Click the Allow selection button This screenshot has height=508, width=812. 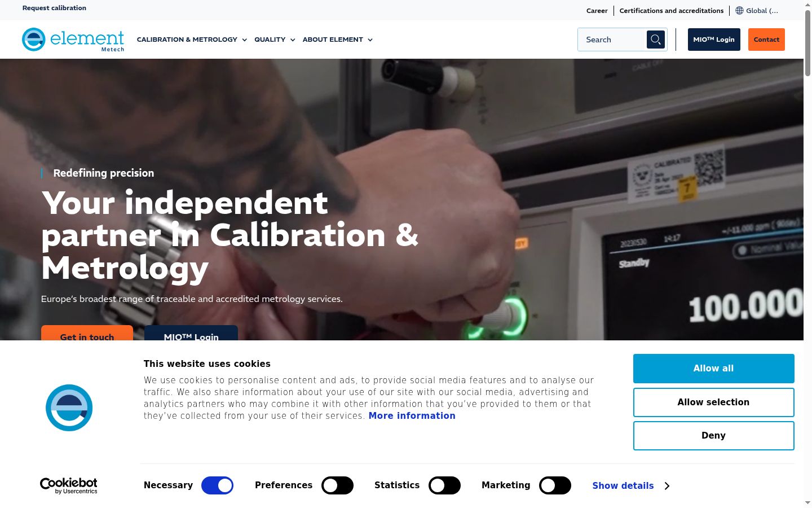click(x=713, y=402)
